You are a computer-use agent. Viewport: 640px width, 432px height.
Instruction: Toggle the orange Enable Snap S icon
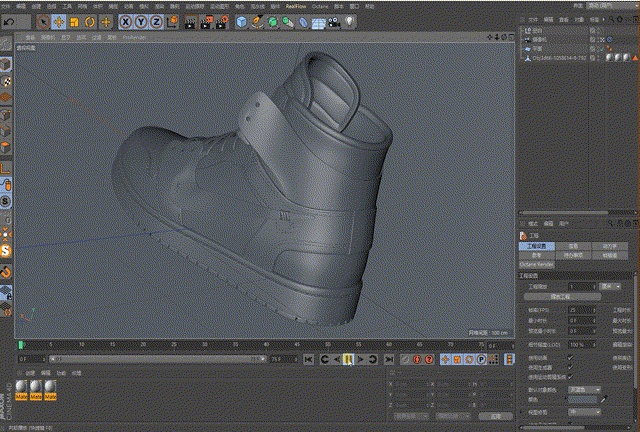pyautogui.click(x=5, y=251)
